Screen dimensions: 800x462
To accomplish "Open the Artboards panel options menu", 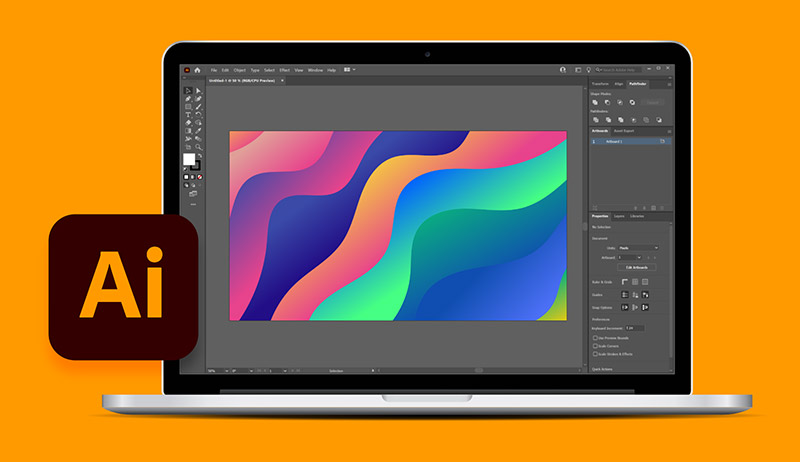I will click(669, 131).
